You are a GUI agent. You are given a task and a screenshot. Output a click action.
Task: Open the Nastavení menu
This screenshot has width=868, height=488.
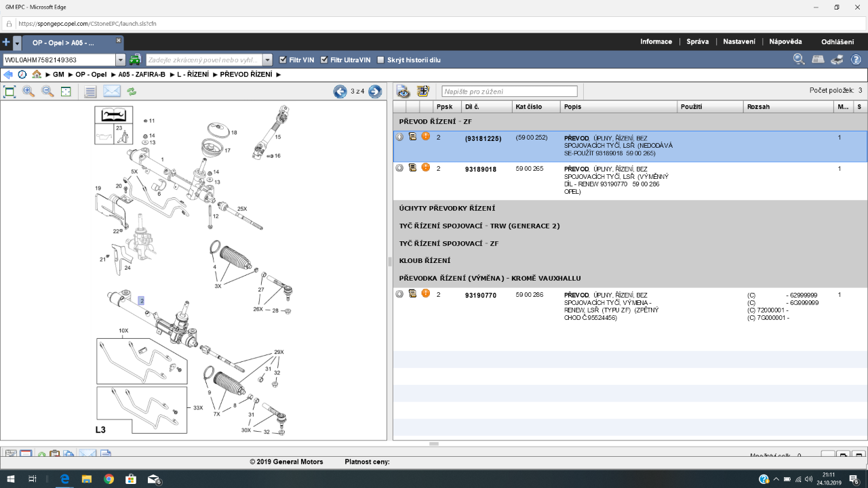[738, 41]
